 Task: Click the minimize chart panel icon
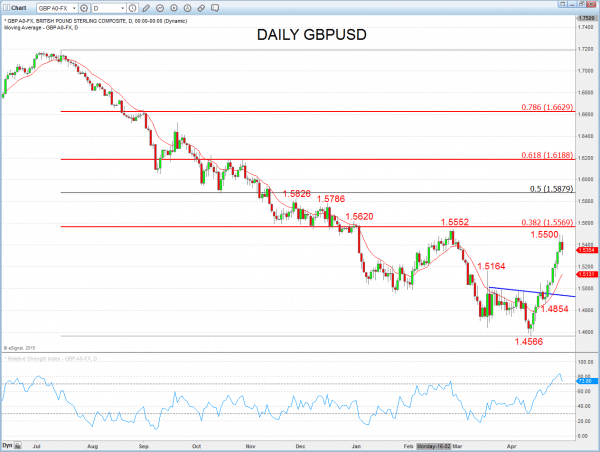pos(572,4)
